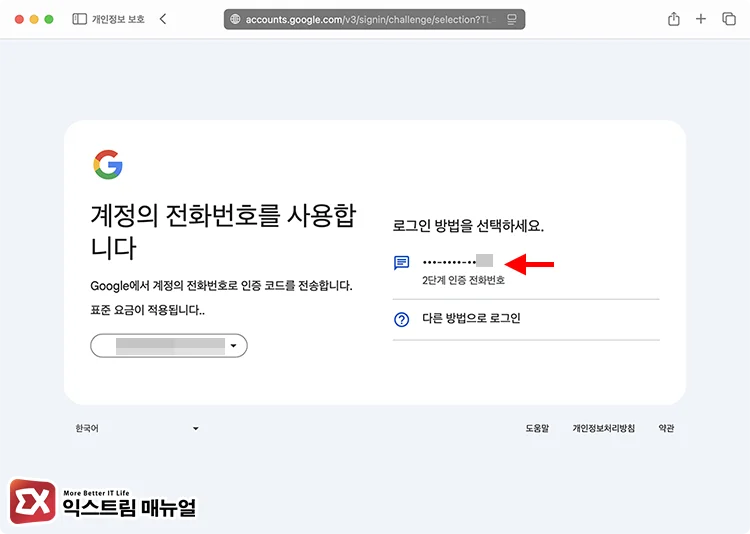The height and width of the screenshot is (534, 750).
Task: Click the 로그인 방법을 선택하세요 text
Action: (x=468, y=226)
